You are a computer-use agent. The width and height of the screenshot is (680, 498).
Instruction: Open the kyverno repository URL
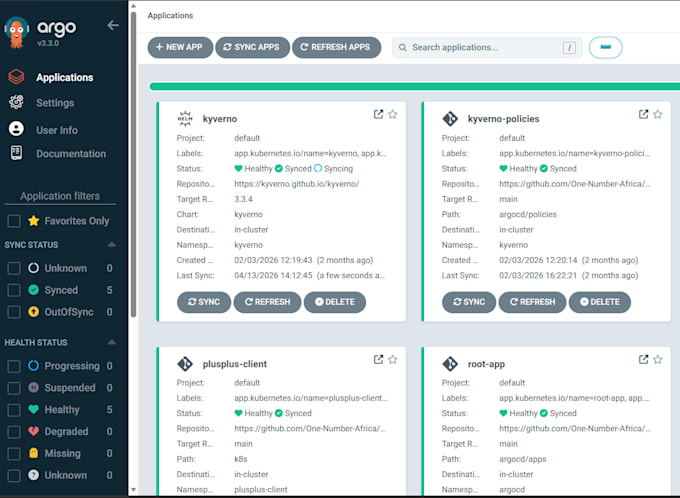pyautogui.click(x=297, y=184)
